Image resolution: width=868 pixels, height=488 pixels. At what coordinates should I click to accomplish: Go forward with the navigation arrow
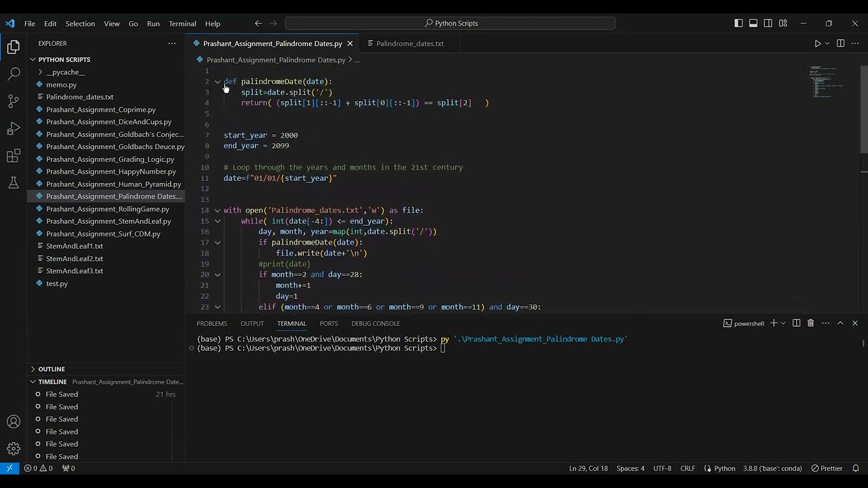tap(273, 23)
